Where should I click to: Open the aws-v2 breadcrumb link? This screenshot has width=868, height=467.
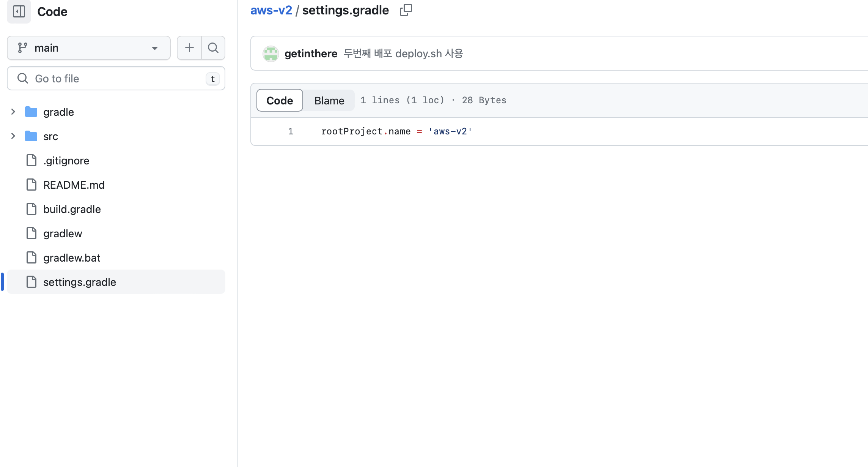click(271, 10)
